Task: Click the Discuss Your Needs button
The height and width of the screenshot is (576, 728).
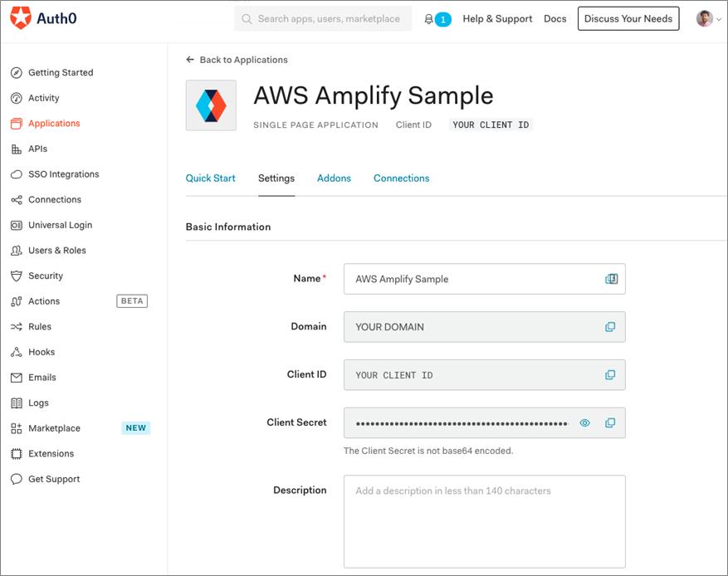Action: coord(628,18)
